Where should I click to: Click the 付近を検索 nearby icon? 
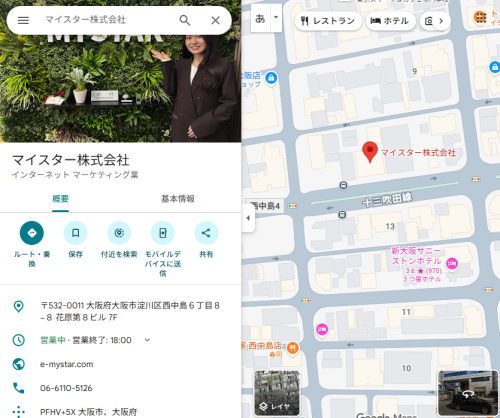coord(119,233)
